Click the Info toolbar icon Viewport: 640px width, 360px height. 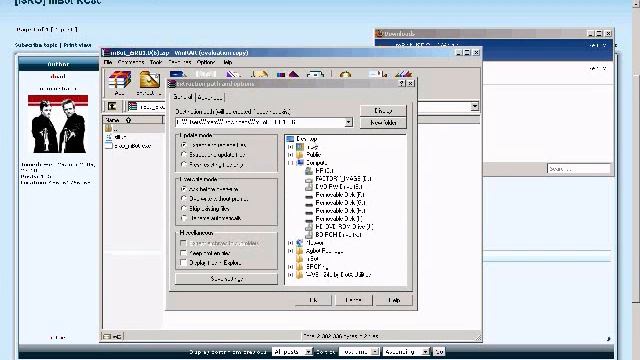[x=315, y=74]
